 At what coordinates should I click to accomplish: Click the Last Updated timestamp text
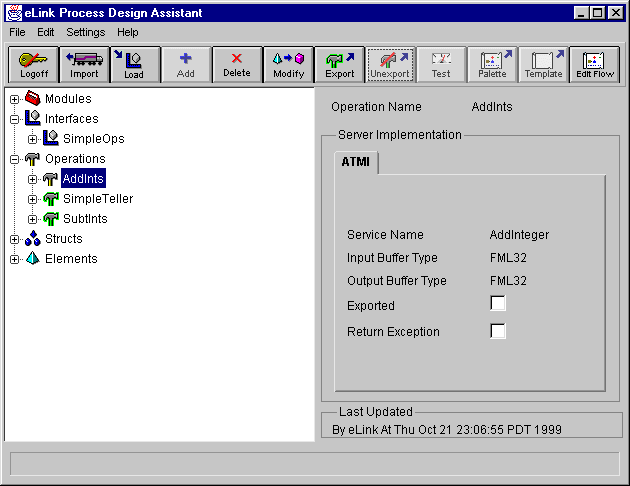[x=447, y=430]
